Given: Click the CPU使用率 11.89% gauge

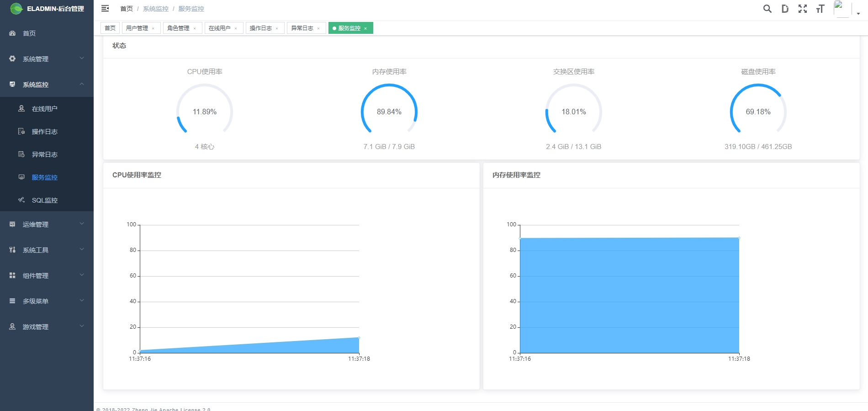Looking at the screenshot, I should pos(205,111).
